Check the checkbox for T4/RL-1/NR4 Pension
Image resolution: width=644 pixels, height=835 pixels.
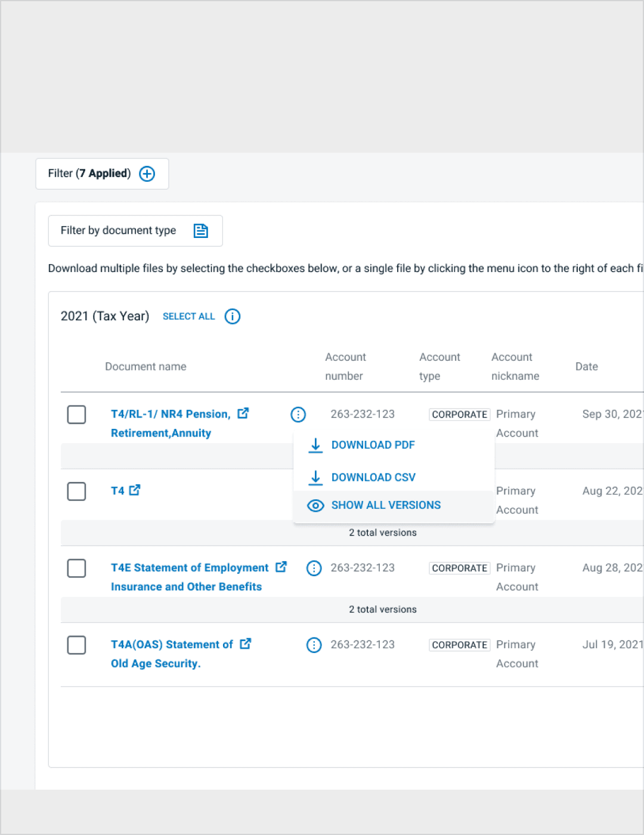pyautogui.click(x=76, y=415)
